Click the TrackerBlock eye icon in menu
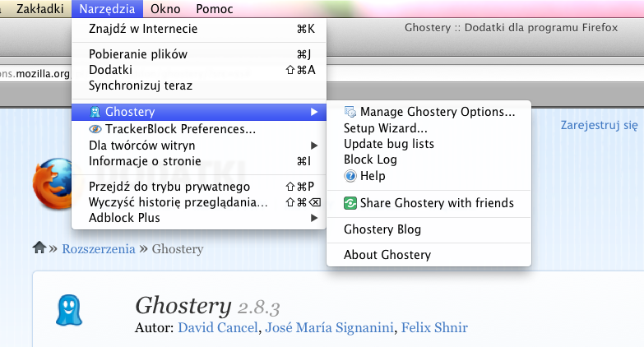Viewport: 644px width, 347px height. [96, 129]
